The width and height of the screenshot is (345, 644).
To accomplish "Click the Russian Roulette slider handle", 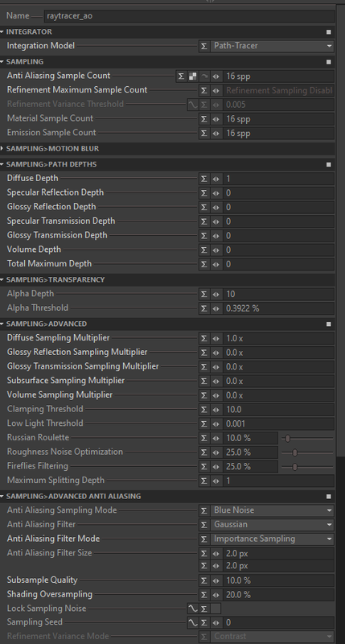I will [x=288, y=438].
